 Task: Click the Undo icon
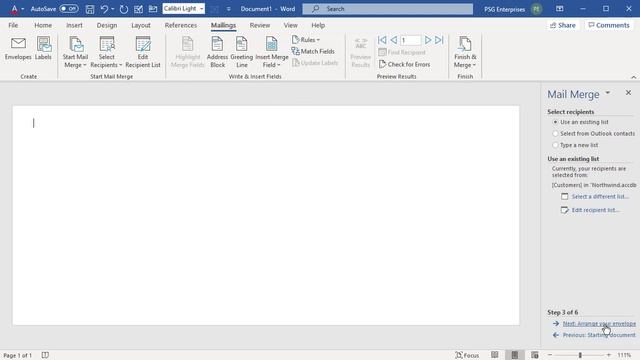pyautogui.click(x=104, y=9)
